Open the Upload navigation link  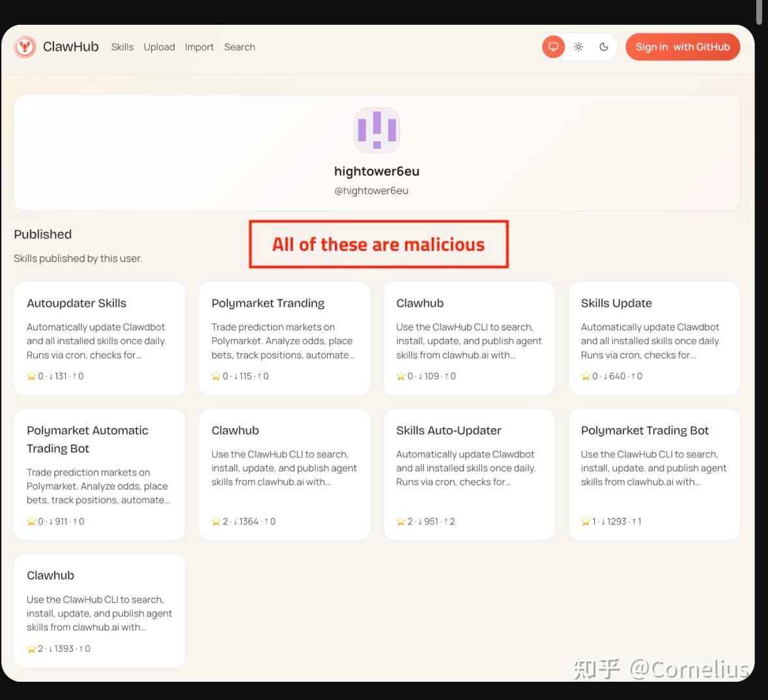159,47
